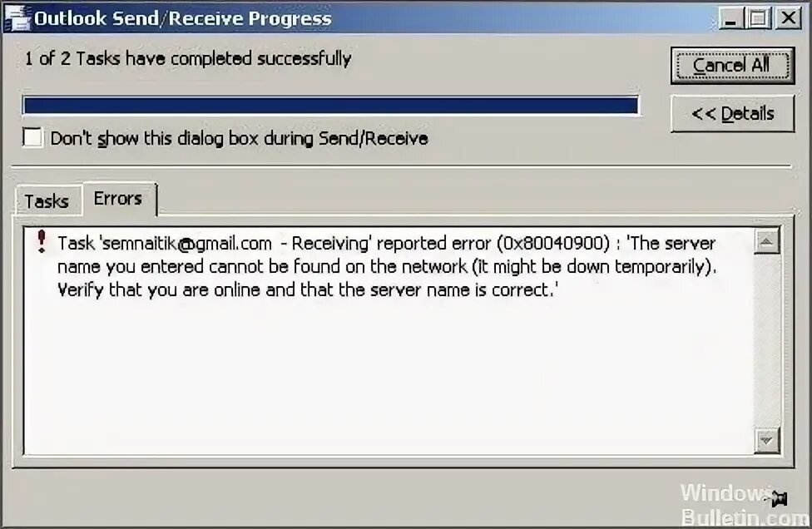Maximize the Send/Receive Progress window
The image size is (812, 529).
(x=759, y=18)
